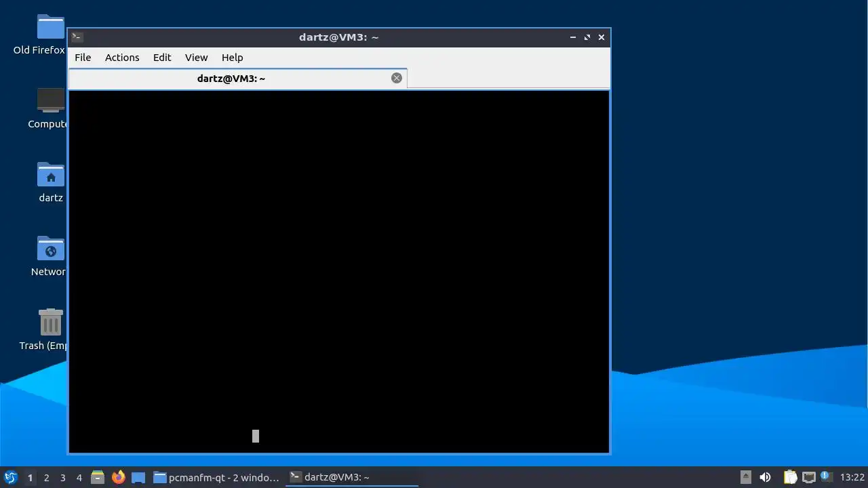Open the clipboard manager tray icon
The width and height of the screenshot is (868, 488).
tap(790, 477)
